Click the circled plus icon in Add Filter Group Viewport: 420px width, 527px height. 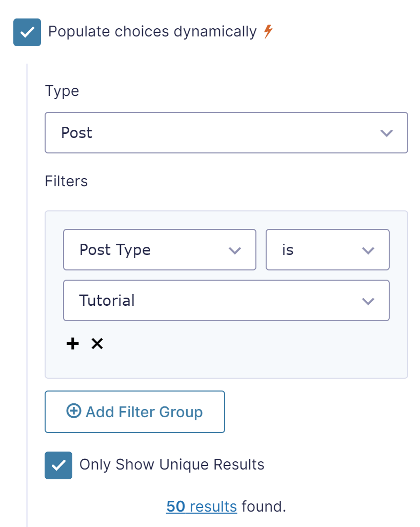click(x=73, y=411)
